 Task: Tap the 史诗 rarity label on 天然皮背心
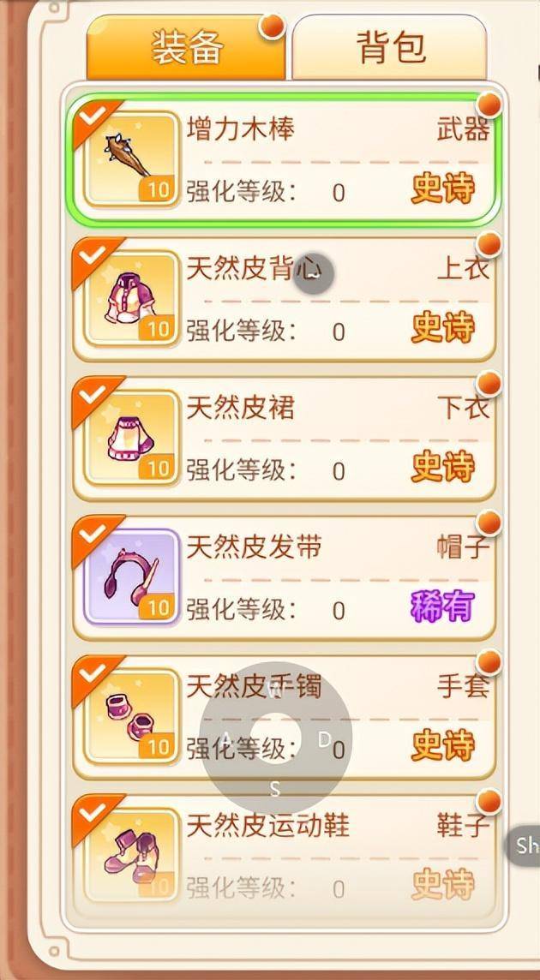[x=442, y=327]
